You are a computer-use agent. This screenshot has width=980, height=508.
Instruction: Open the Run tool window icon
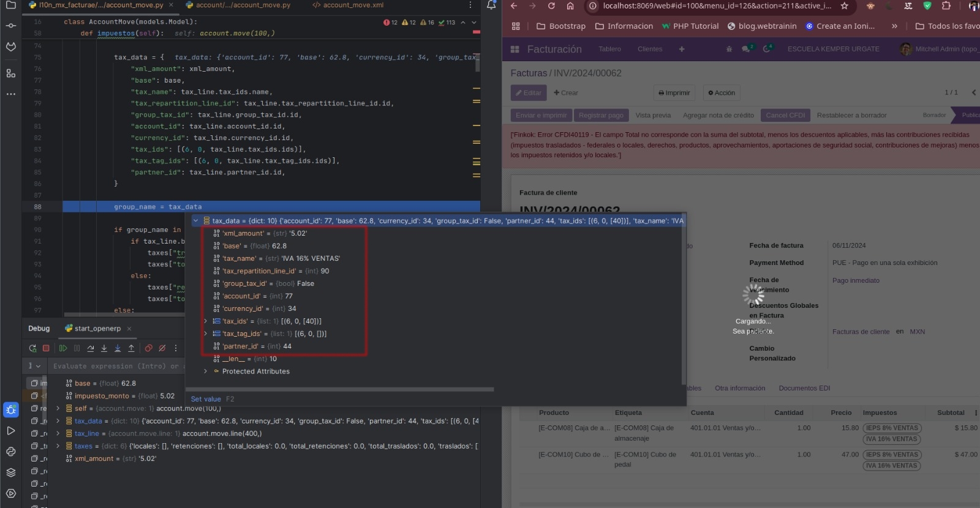10,431
